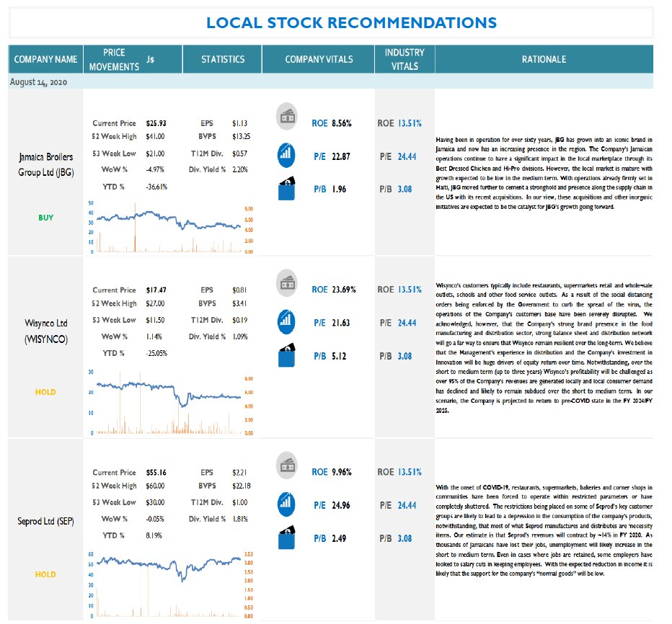Click JBG company ROE 8.56%

tap(342, 123)
